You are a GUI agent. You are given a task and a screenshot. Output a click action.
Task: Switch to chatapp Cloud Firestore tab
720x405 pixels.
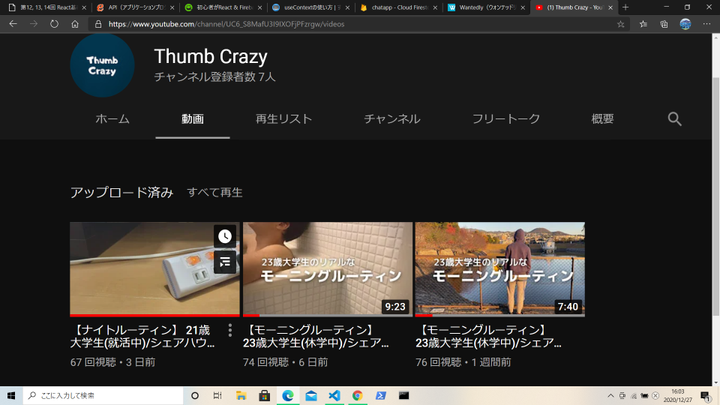(398, 8)
